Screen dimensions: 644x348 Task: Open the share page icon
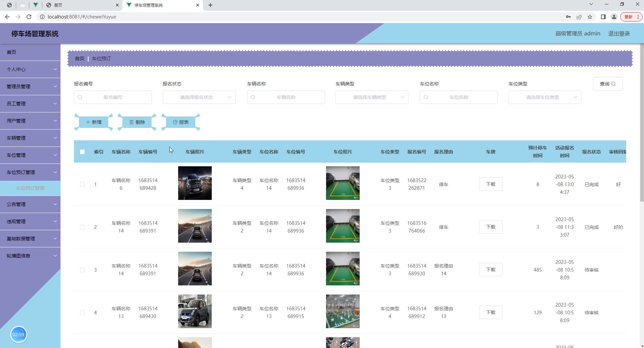point(579,17)
